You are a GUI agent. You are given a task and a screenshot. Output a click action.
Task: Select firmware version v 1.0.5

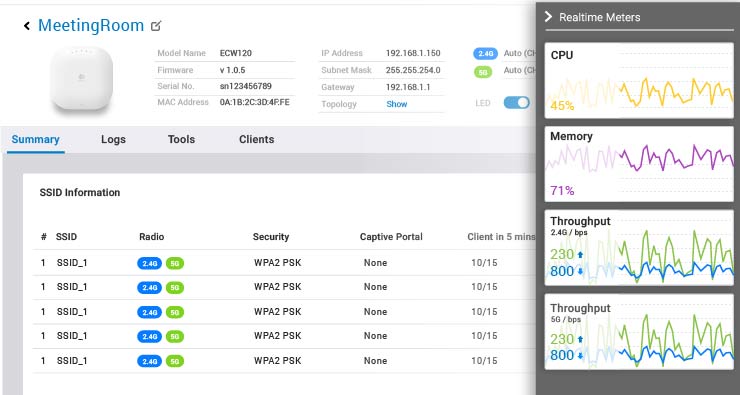[232, 70]
